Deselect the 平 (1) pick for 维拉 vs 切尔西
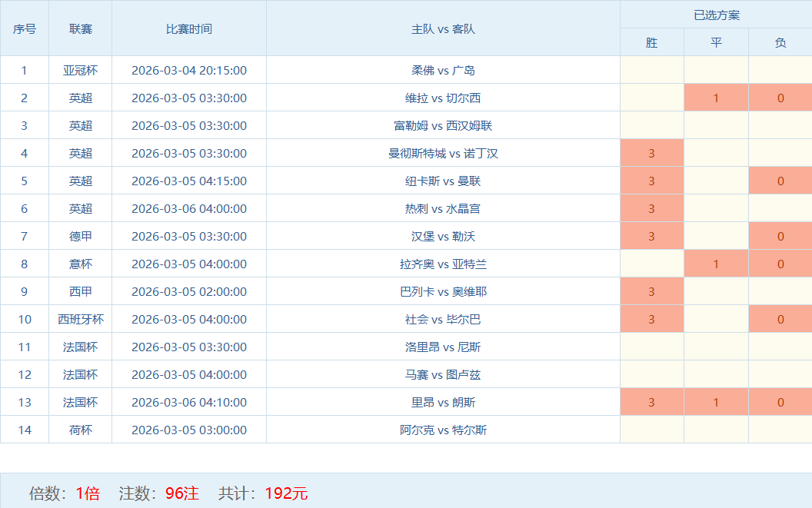This screenshot has width=812, height=508. [716, 98]
